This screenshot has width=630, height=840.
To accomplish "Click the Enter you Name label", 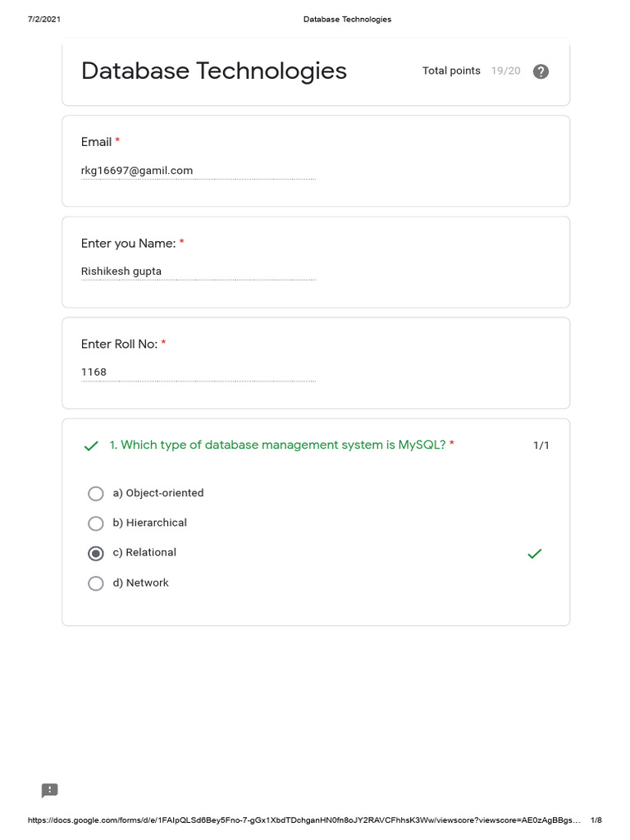I will click(128, 244).
